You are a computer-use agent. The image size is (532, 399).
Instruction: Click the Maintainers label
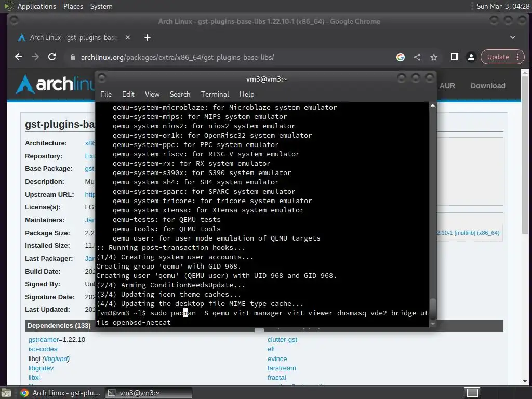click(x=45, y=220)
